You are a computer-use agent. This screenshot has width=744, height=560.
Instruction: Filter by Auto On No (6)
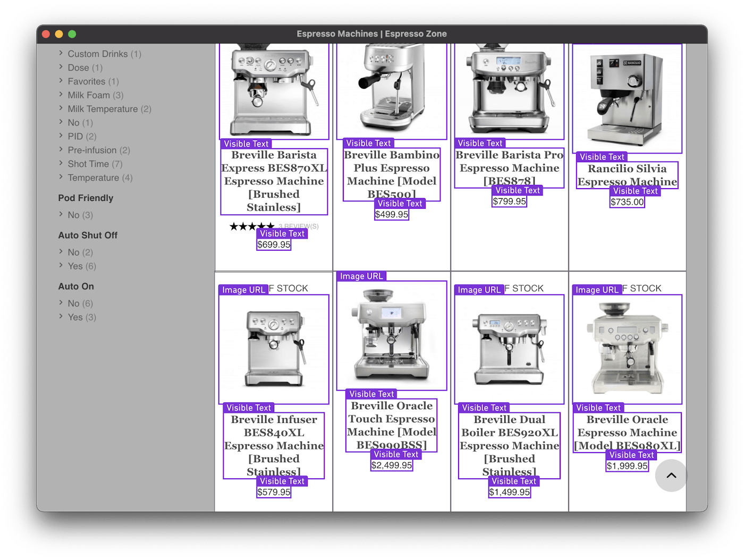tap(80, 303)
